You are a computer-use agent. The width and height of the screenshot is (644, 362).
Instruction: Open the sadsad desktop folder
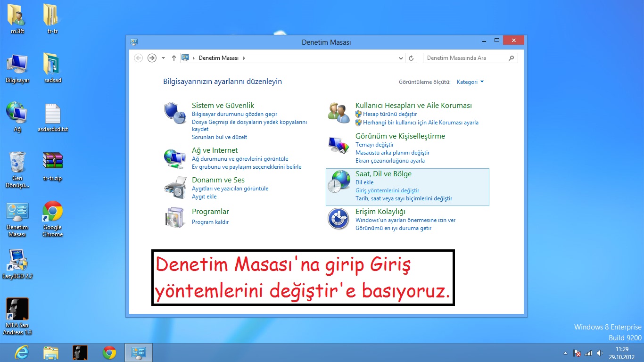coord(52,68)
